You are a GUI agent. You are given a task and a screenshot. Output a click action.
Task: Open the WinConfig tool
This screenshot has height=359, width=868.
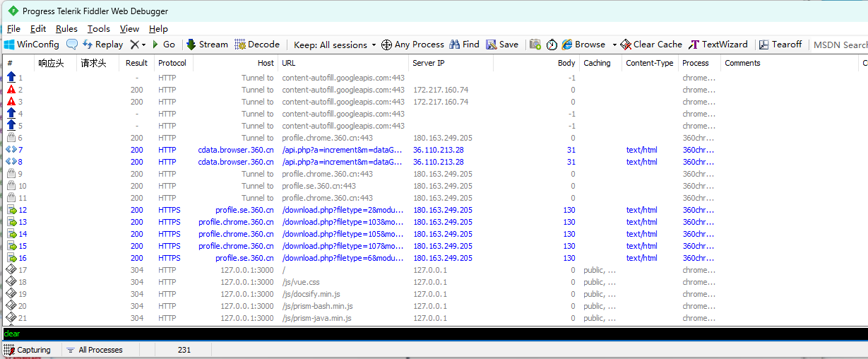point(32,44)
